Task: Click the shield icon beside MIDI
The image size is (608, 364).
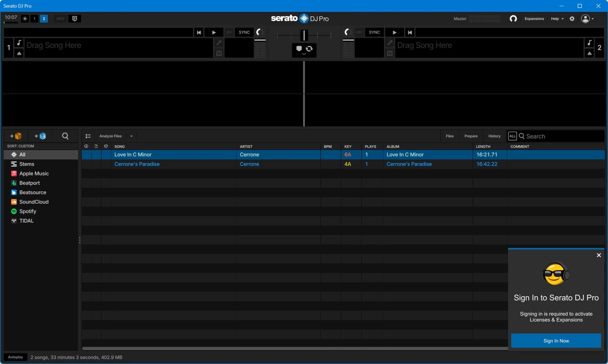Action: pos(74,19)
